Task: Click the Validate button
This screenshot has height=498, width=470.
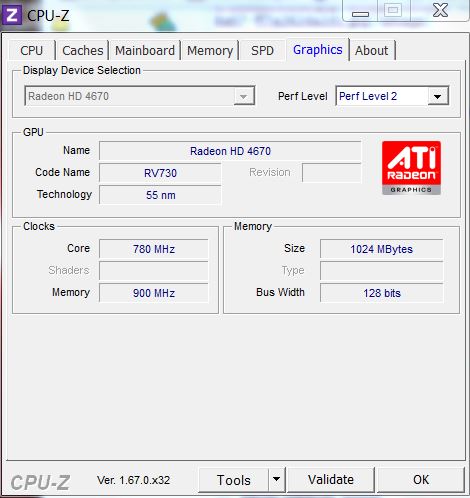Action: pos(331,480)
